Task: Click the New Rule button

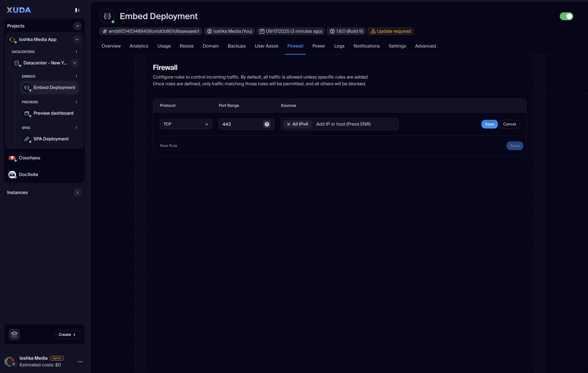Action: [x=168, y=146]
